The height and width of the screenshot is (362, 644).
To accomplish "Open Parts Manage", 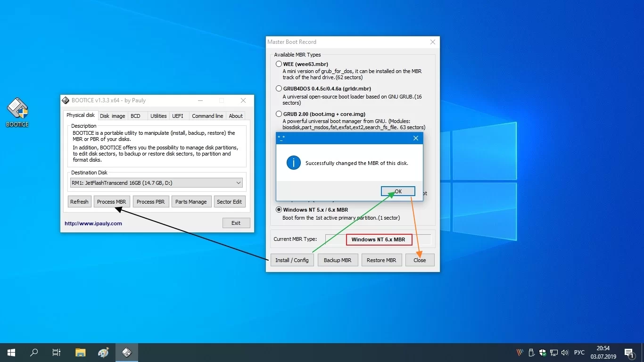I will pos(191,202).
